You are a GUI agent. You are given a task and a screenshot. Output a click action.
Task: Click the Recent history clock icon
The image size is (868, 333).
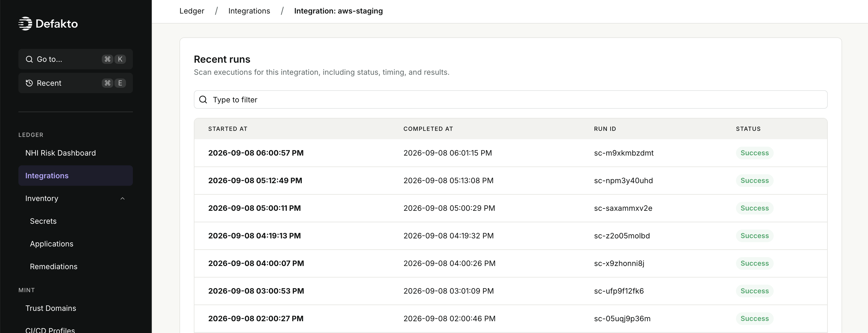[29, 83]
